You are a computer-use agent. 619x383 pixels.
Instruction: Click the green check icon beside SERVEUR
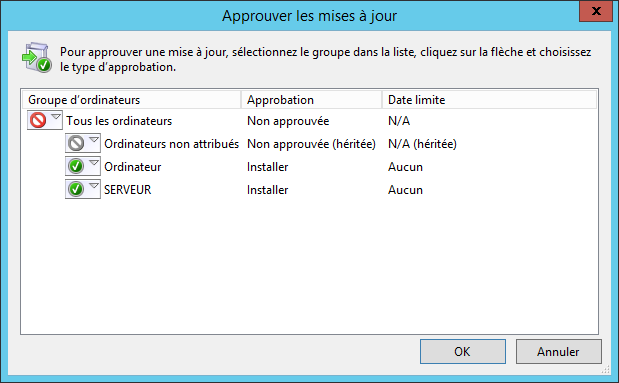click(x=76, y=189)
